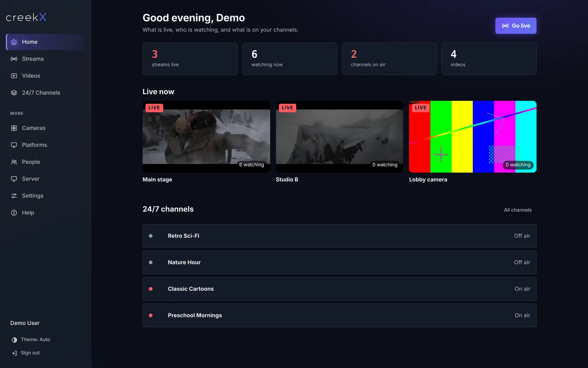Click LIVE badge on Lobby camera thumbnail
Screen dimensions: 588x368
coord(420,108)
